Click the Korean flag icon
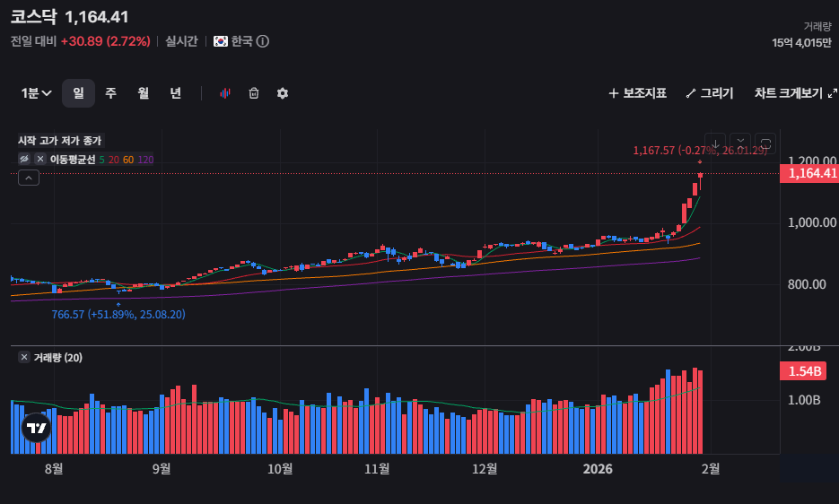 221,41
